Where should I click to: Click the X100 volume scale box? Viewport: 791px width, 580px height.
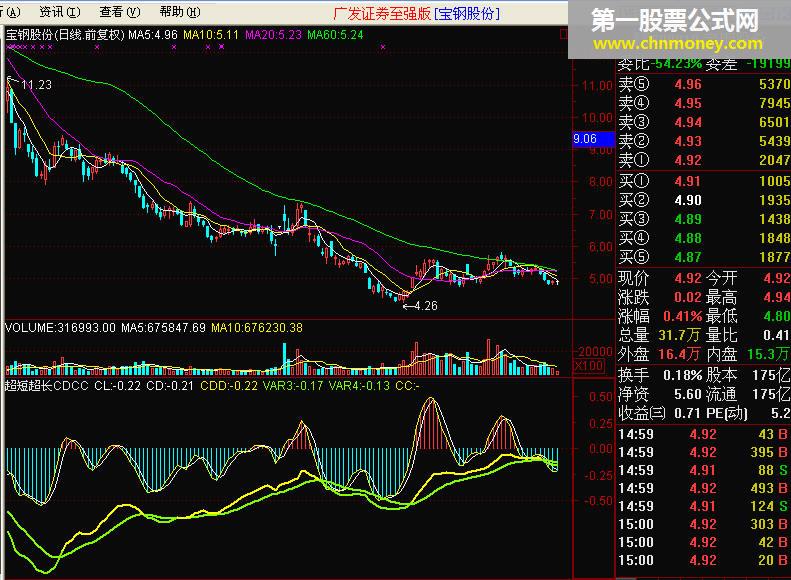click(589, 366)
